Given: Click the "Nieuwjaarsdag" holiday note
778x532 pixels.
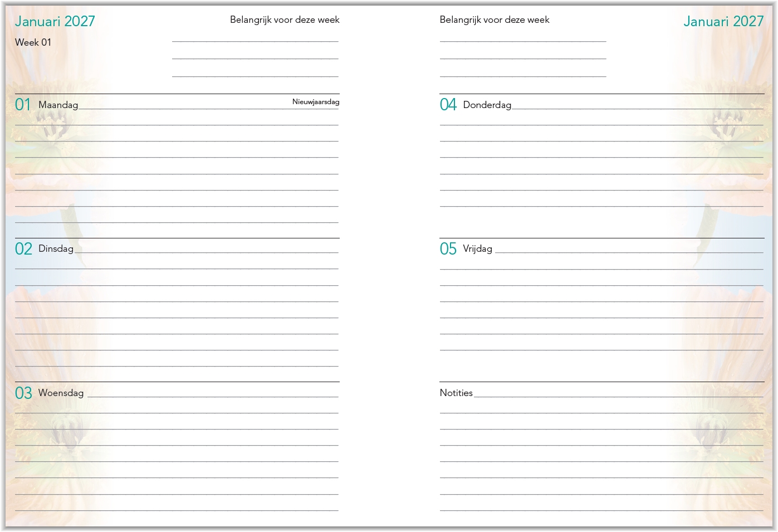Looking at the screenshot, I should [x=316, y=102].
